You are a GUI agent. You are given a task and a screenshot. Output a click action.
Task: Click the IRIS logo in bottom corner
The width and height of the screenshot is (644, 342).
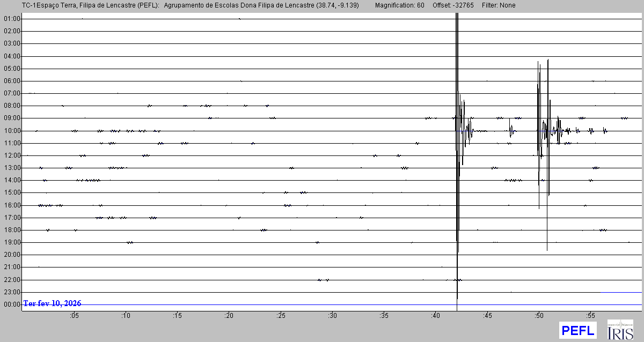620,330
